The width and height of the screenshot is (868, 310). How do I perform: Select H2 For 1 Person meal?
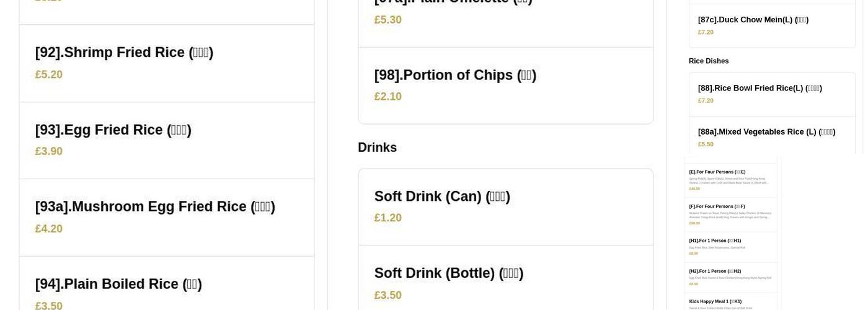[x=715, y=271]
